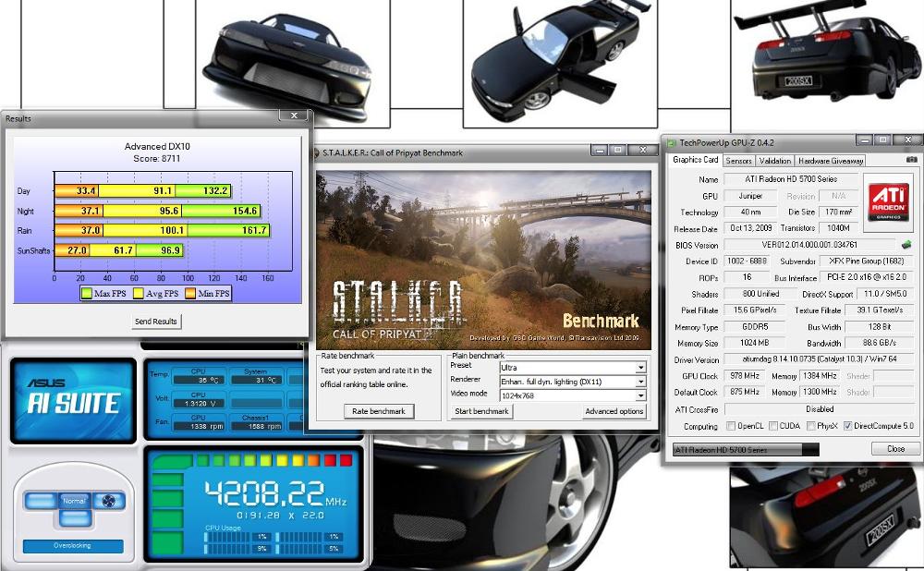This screenshot has width=924, height=571.
Task: Uncheck the DirectCompute 5.0 checkbox
Action: tap(847, 425)
